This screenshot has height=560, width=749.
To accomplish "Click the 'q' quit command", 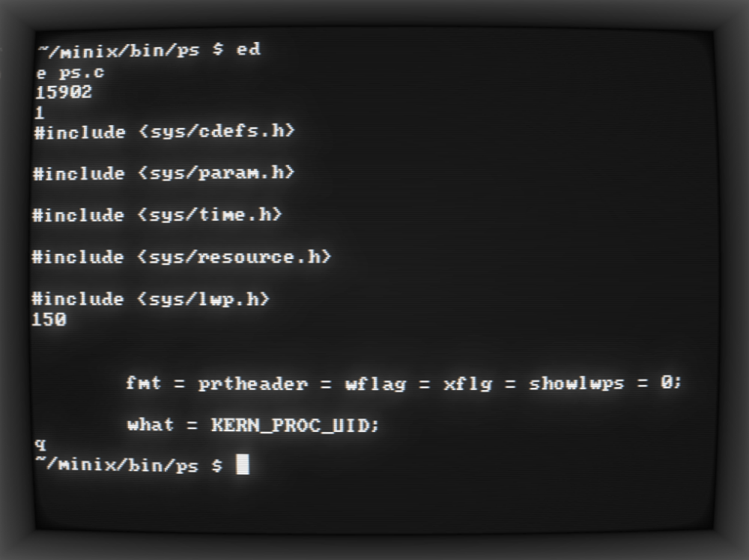I will pyautogui.click(x=40, y=445).
